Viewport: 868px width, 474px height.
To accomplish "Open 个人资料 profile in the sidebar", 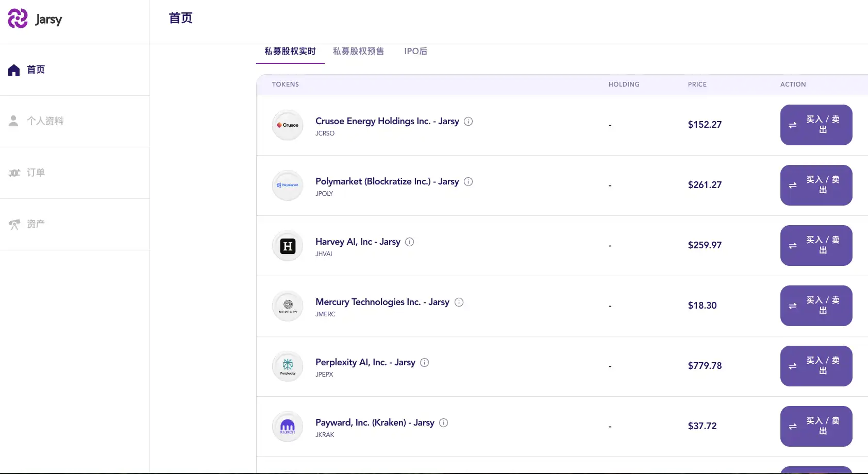I will (45, 121).
